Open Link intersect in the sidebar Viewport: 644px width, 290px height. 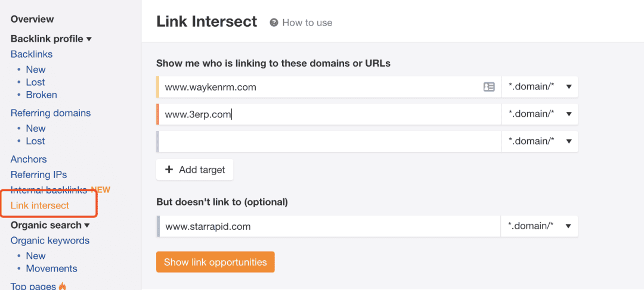pyautogui.click(x=40, y=205)
